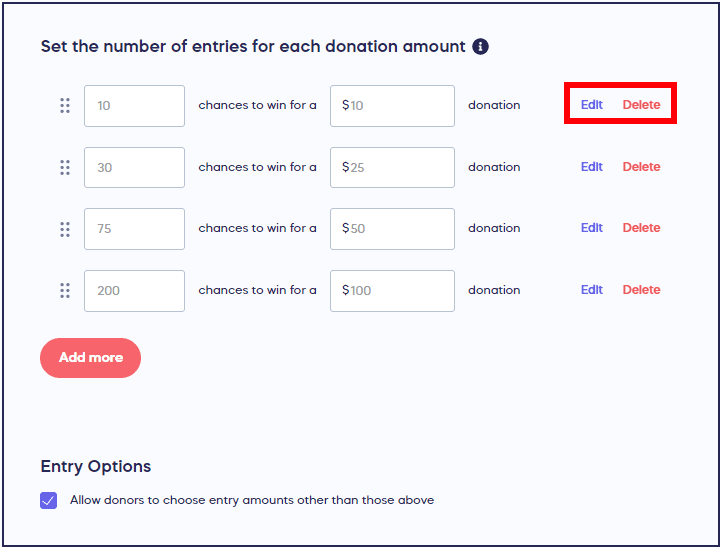Delete the $10 donation row
Viewport: 720px width, 547px height.
pyautogui.click(x=641, y=105)
